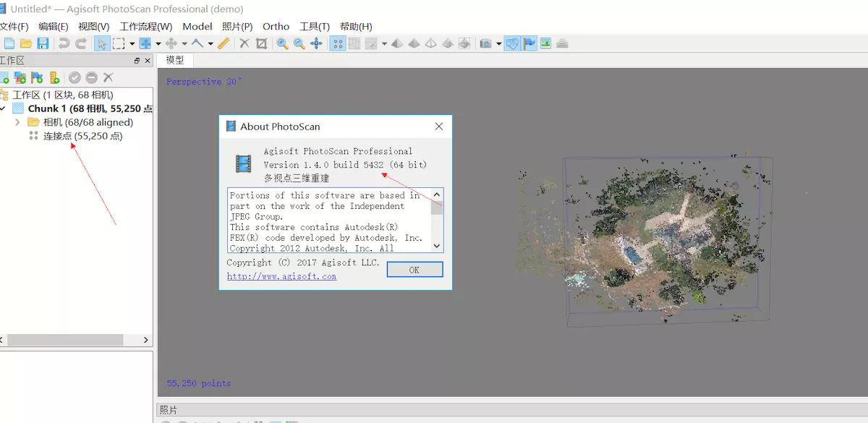Crop the selection in the toolbar
868x423 pixels.
(261, 43)
